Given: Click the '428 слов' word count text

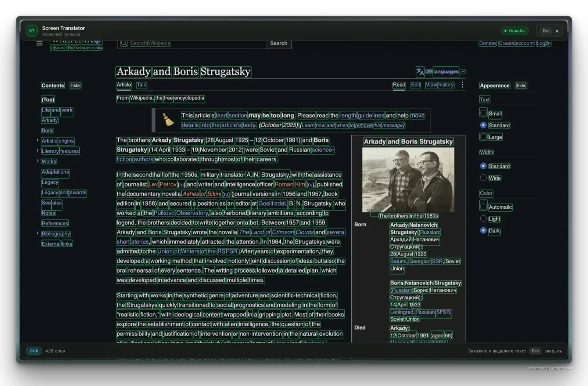Looking at the screenshot, I should point(55,351).
